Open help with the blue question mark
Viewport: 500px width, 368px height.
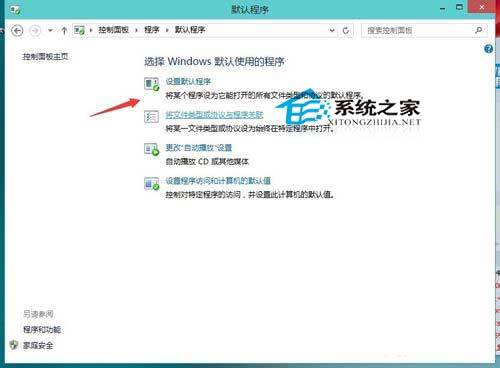pos(488,49)
